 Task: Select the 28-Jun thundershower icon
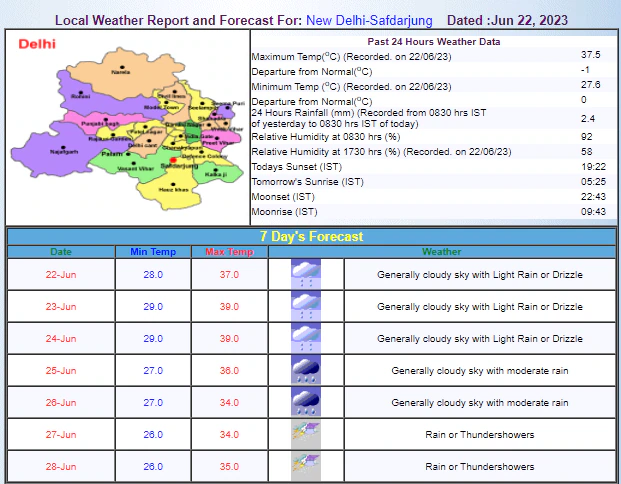306,466
